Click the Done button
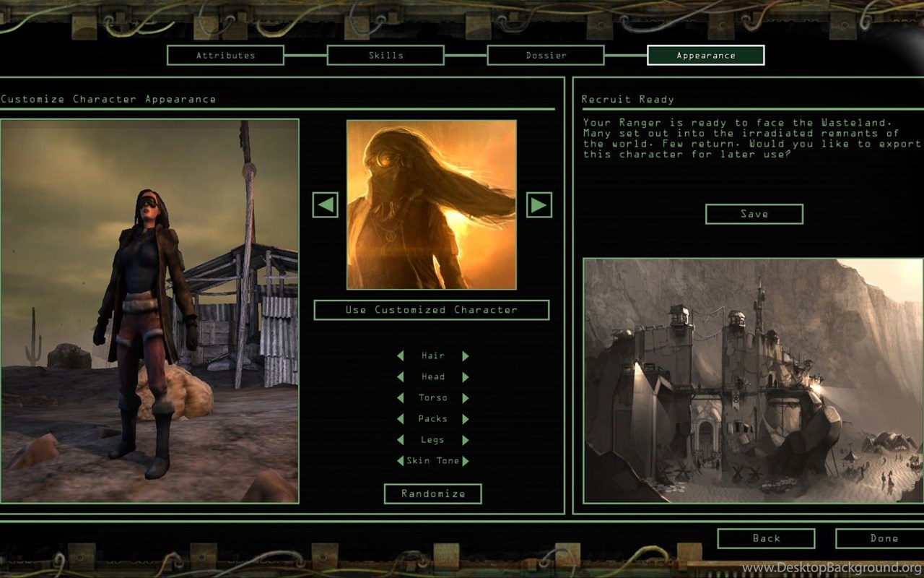The width and height of the screenshot is (924, 578). click(883, 538)
